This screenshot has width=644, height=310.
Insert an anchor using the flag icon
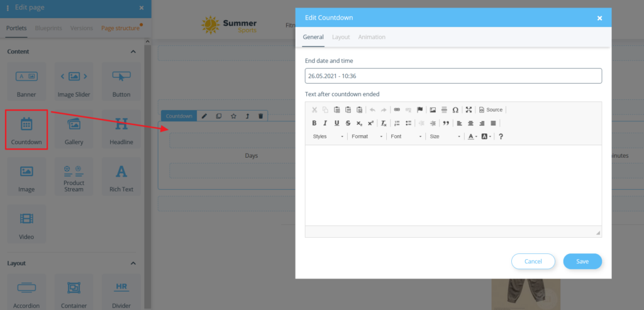419,109
